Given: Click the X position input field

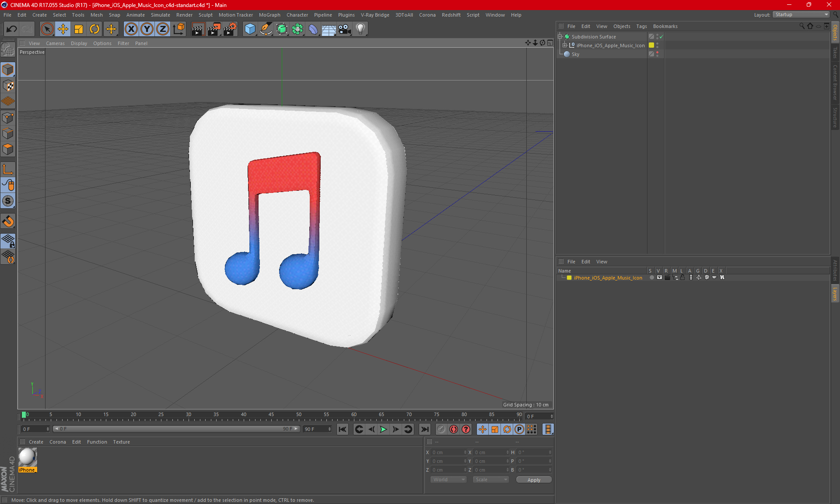Looking at the screenshot, I should coord(448,452).
